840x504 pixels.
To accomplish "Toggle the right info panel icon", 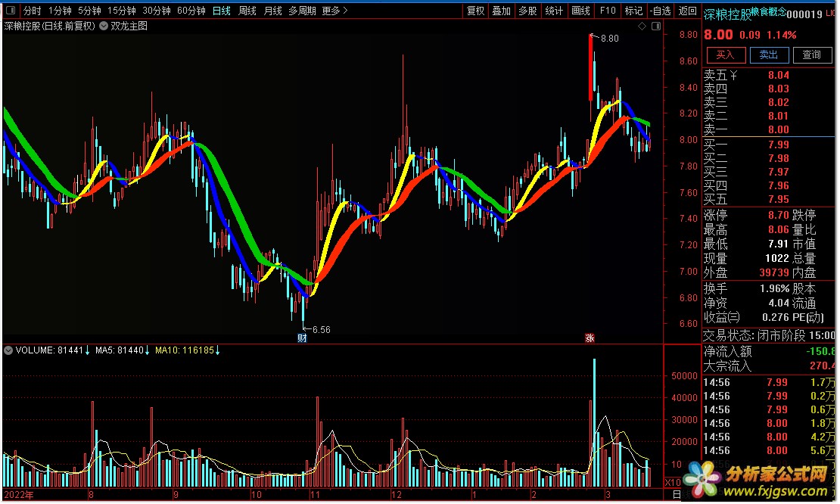I will click(x=656, y=26).
